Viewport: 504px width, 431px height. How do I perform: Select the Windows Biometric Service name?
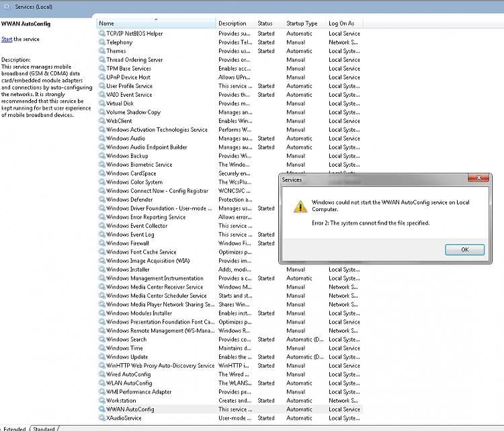[x=139, y=164]
